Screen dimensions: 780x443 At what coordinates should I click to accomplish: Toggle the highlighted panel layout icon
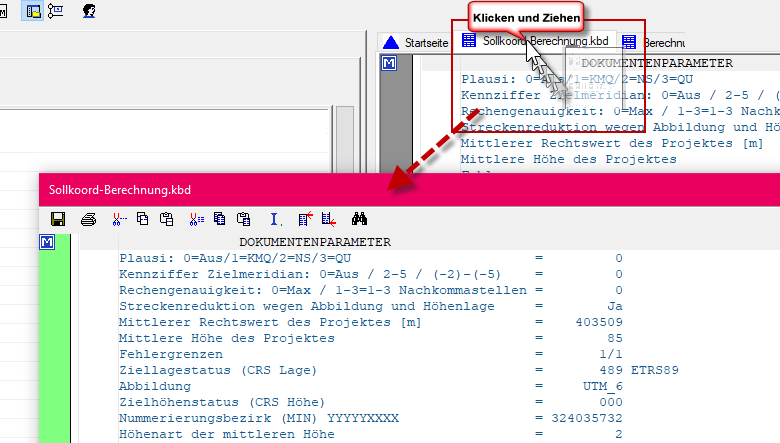point(33,11)
